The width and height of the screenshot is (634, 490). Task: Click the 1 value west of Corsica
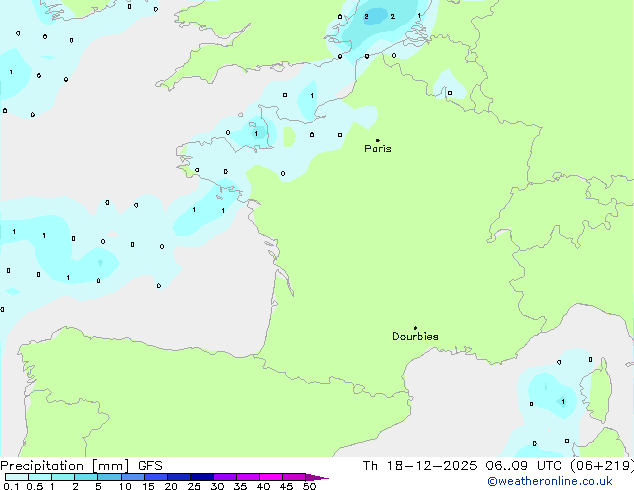(563, 401)
